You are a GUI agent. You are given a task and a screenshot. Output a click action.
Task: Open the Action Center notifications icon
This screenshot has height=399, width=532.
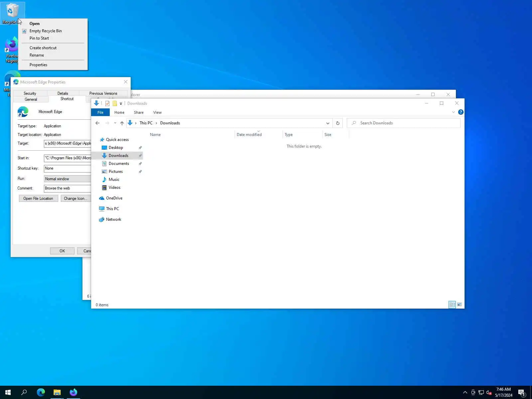(521, 392)
